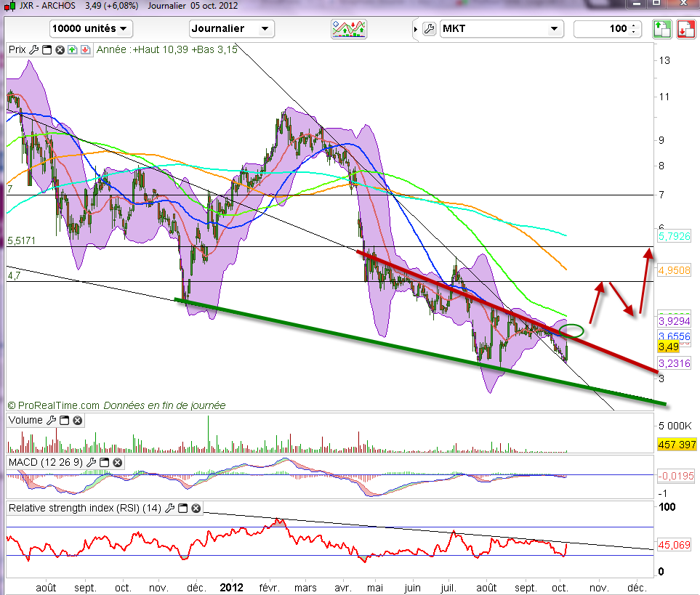Increase the quantity 100 stepper
Image resolution: width=700 pixels, height=595 pixels.
tap(634, 26)
